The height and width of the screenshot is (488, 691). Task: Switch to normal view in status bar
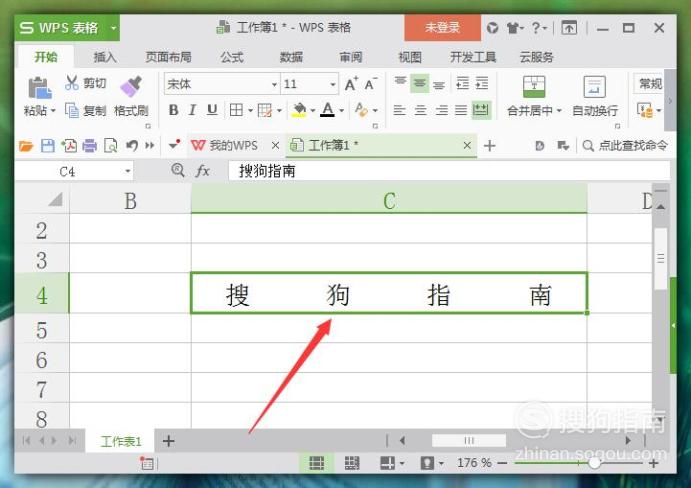coord(316,463)
